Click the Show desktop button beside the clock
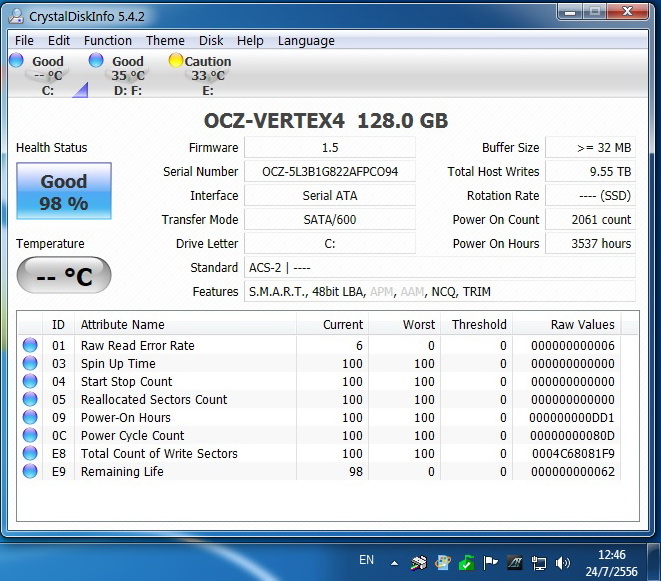 click(x=653, y=562)
